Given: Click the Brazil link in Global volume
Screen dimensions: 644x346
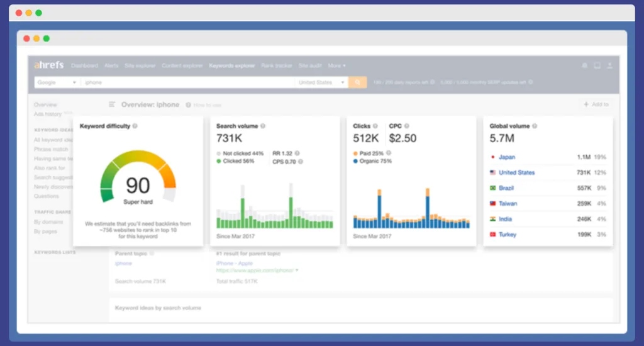Looking at the screenshot, I should [507, 188].
